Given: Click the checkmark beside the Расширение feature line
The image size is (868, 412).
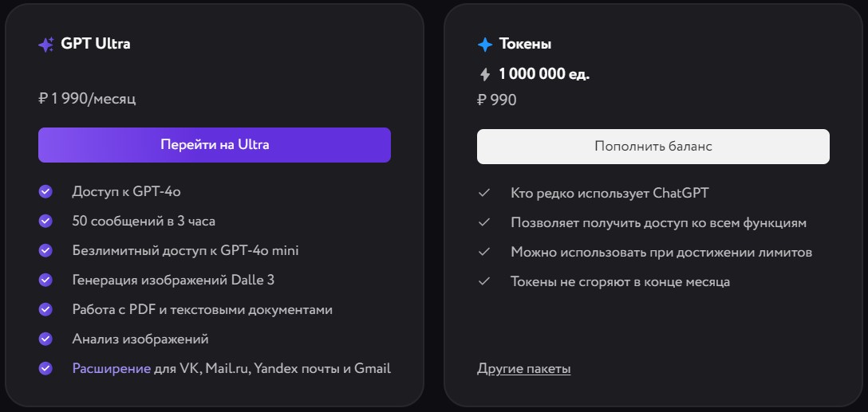Looking at the screenshot, I should (45, 368).
